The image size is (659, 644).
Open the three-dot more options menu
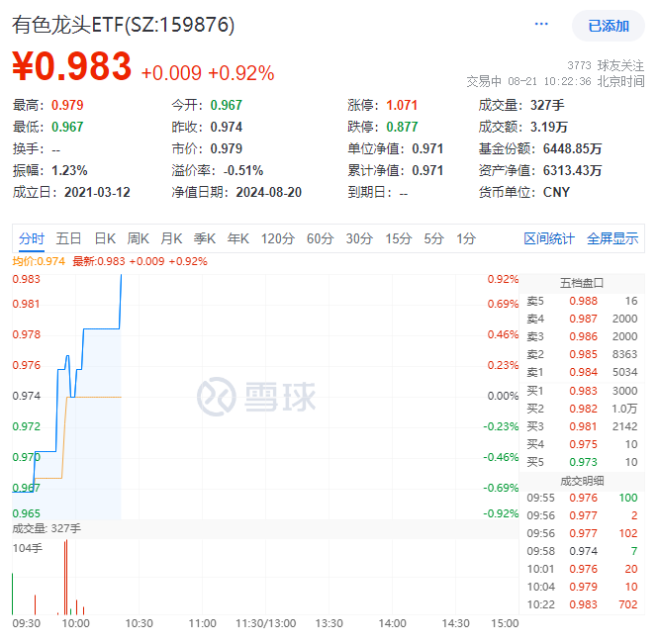[x=541, y=24]
